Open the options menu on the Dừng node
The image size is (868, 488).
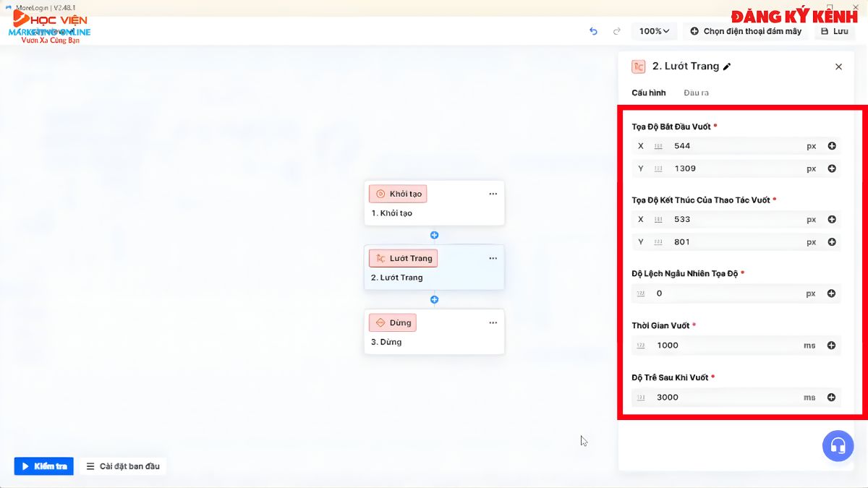click(493, 322)
